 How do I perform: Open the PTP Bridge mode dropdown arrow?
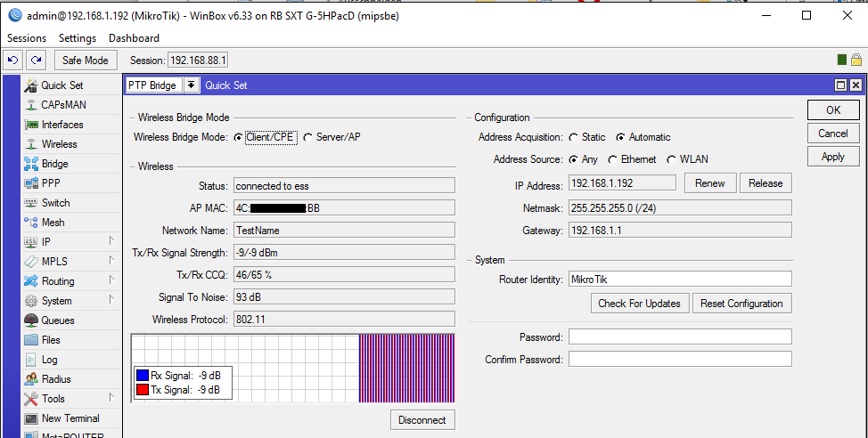pos(191,85)
